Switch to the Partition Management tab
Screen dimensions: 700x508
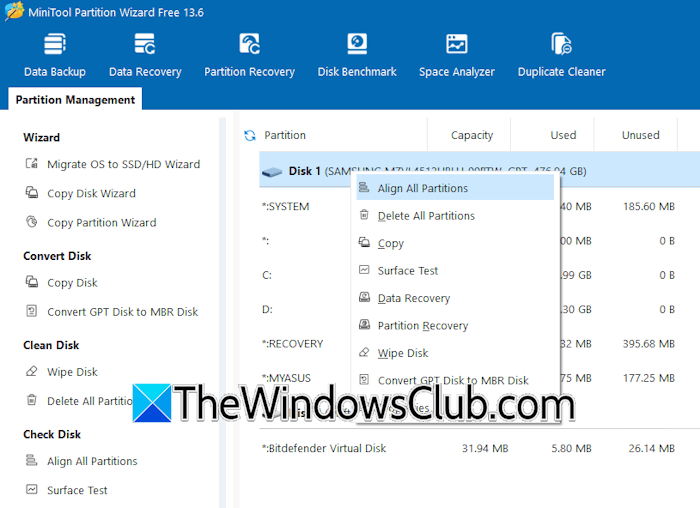pyautogui.click(x=75, y=100)
